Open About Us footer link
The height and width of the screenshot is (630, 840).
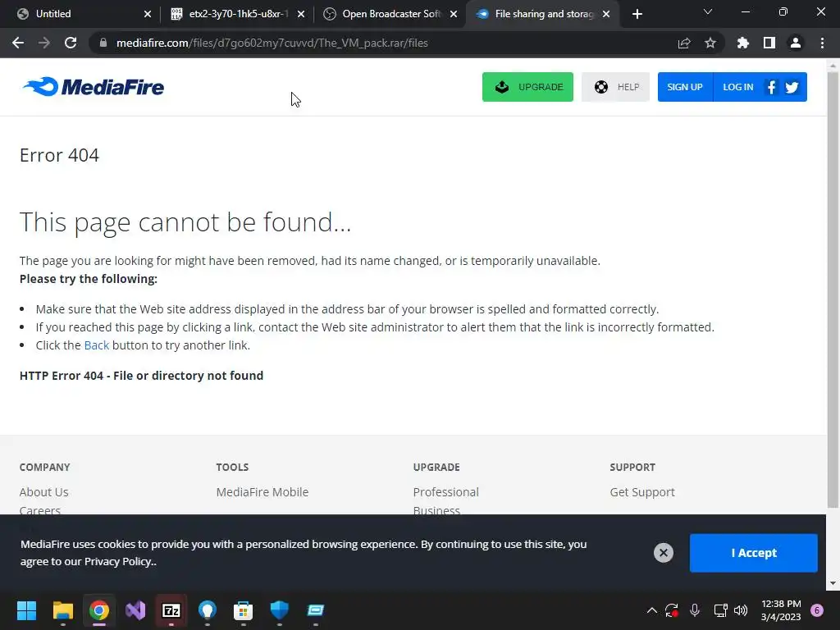pos(44,492)
